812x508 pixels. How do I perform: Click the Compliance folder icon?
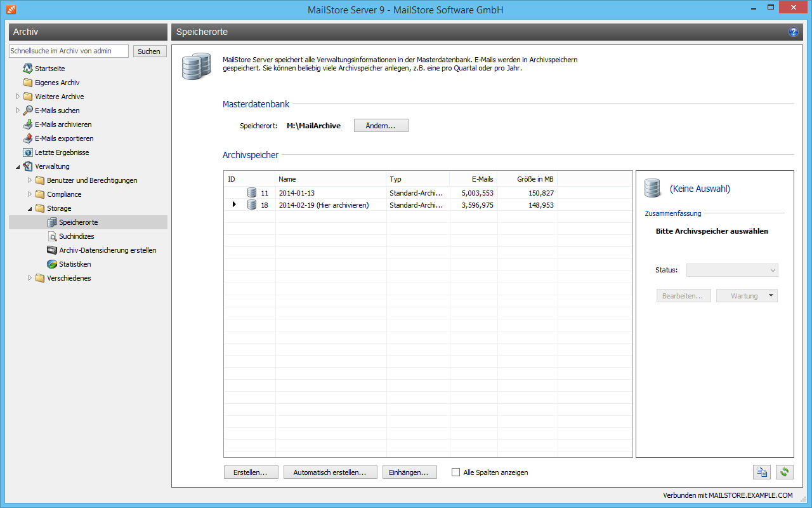(40, 194)
